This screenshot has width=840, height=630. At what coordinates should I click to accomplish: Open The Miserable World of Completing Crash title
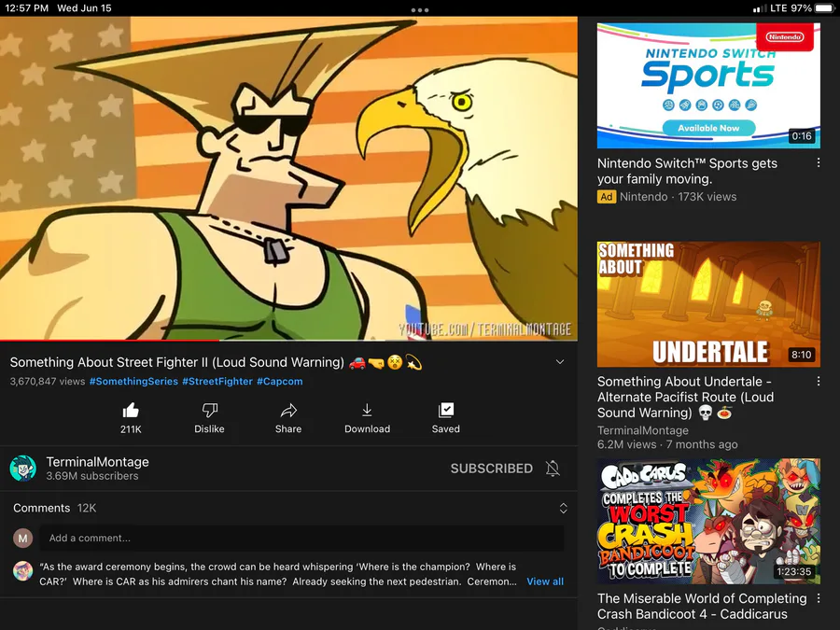click(x=702, y=606)
